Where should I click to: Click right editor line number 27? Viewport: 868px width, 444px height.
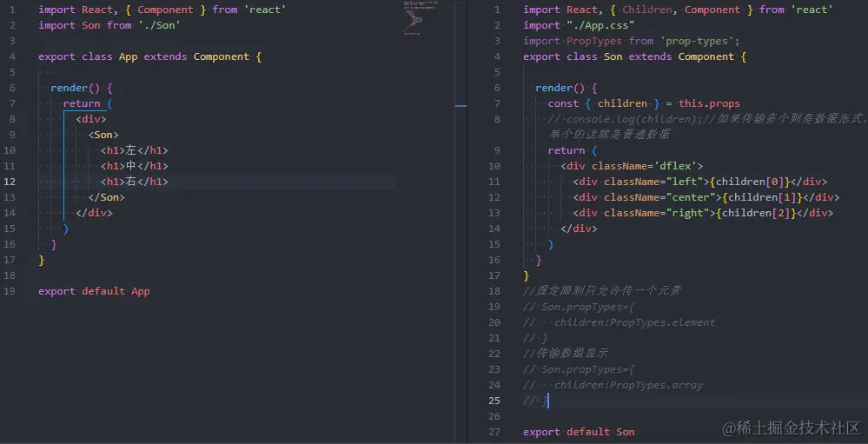click(494, 432)
